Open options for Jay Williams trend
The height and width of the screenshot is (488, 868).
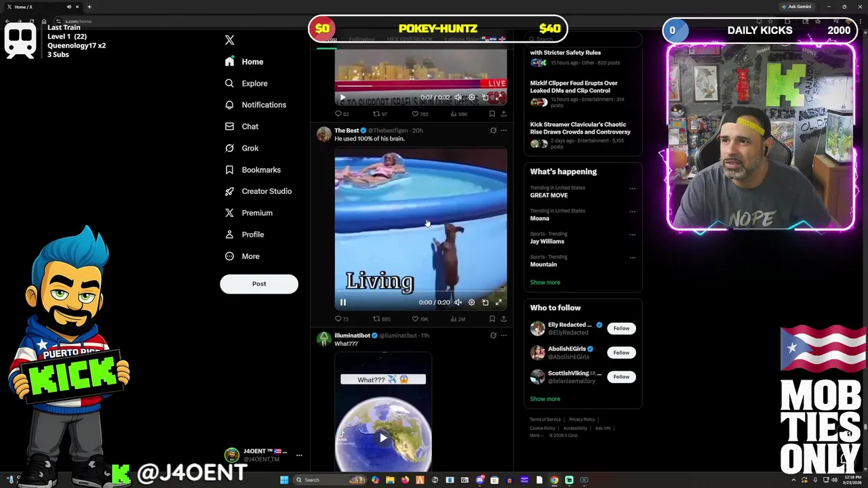point(632,235)
